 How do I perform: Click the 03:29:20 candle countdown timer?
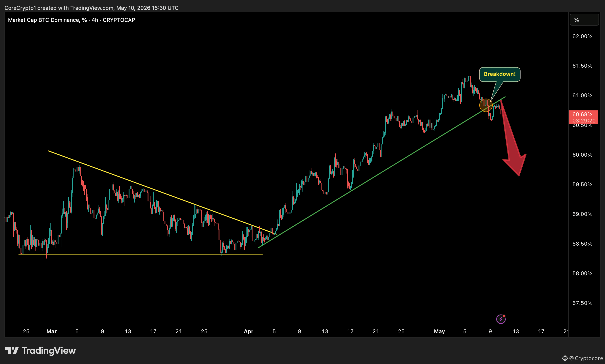[584, 121]
